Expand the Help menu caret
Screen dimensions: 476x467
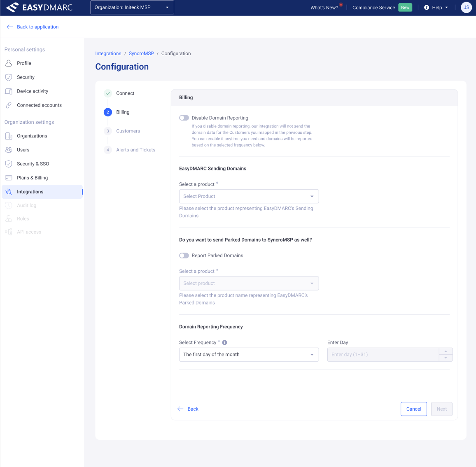pos(446,7)
